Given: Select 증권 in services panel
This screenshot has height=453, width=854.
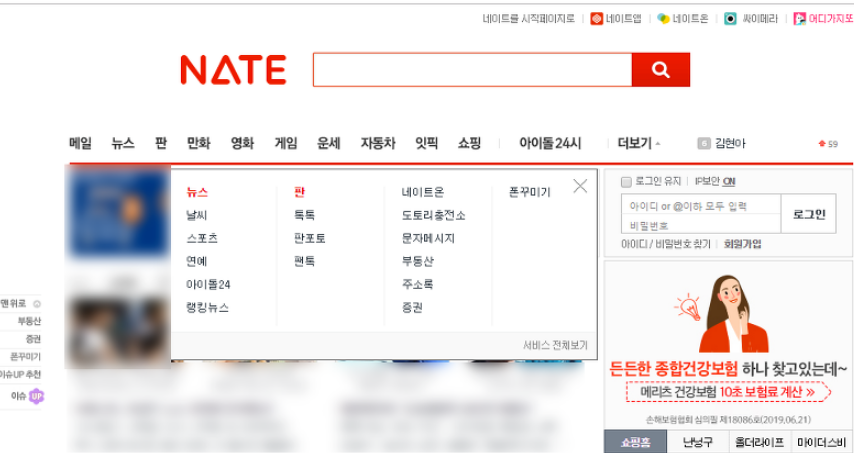Looking at the screenshot, I should tap(412, 308).
